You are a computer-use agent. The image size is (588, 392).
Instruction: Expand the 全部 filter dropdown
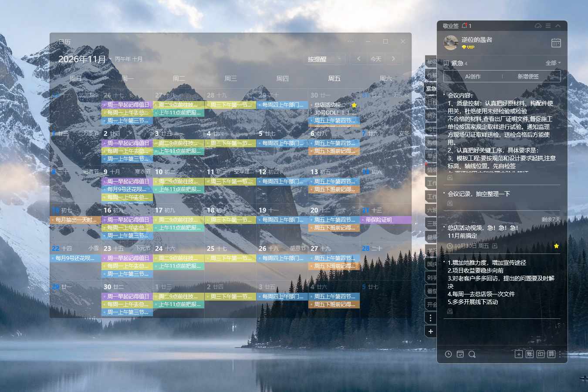(x=553, y=63)
